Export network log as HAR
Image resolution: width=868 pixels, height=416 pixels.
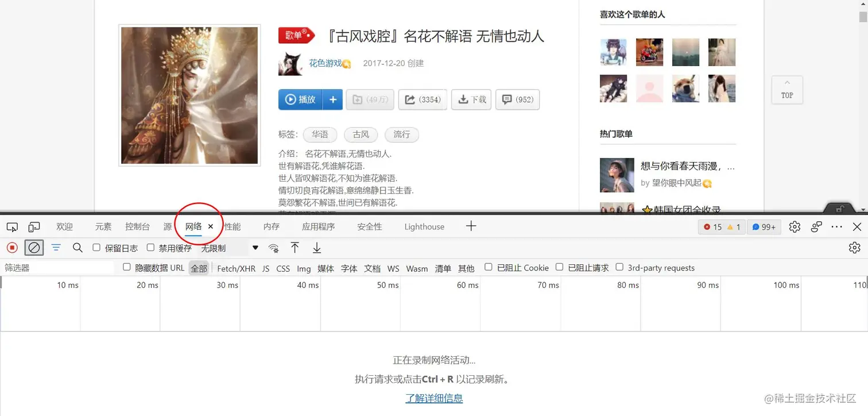tap(316, 248)
